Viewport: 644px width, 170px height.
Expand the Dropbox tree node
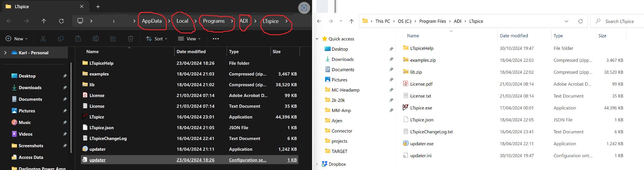[317, 164]
